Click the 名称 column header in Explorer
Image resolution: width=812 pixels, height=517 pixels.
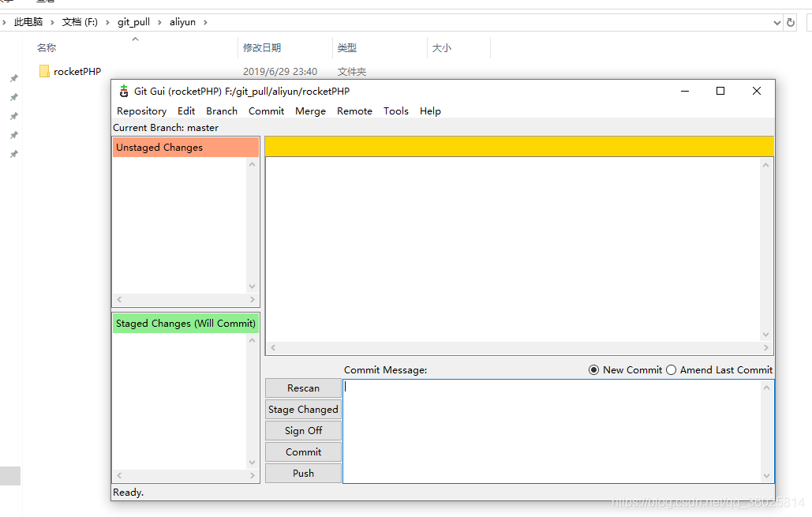(47, 47)
